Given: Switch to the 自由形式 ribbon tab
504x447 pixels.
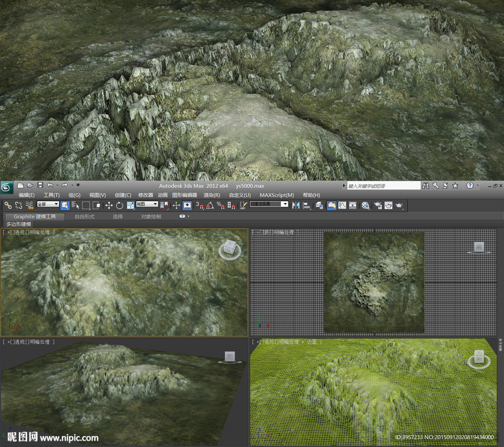Looking at the screenshot, I should click(84, 217).
